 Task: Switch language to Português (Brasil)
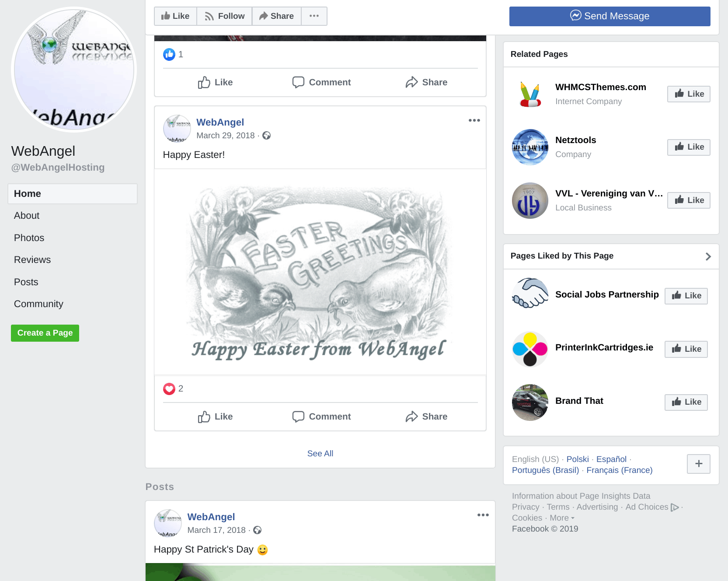(545, 470)
